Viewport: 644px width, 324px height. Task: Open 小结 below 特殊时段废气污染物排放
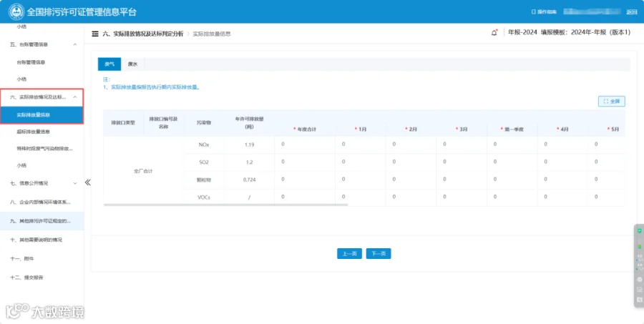[x=21, y=165]
